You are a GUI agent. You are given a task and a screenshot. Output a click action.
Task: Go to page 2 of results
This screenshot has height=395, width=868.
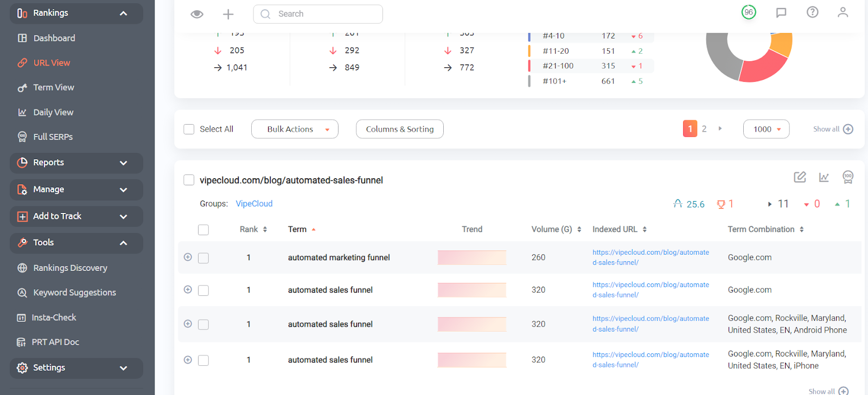[704, 129]
